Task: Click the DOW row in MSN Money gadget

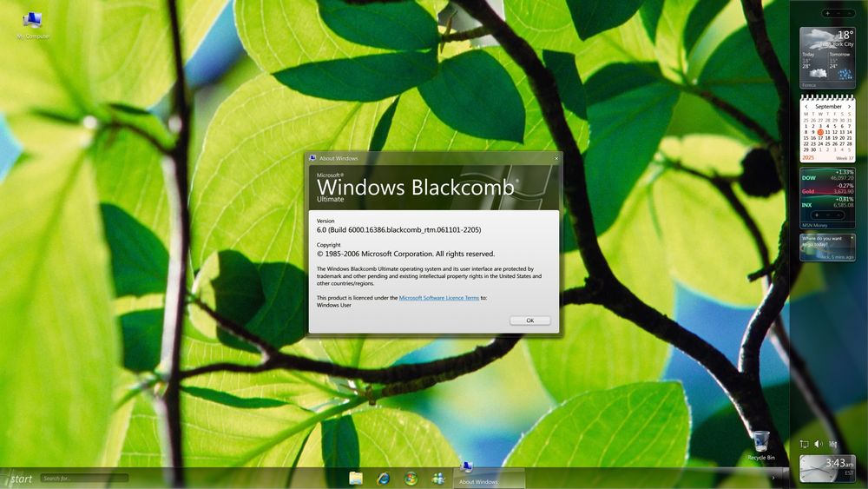Action: click(x=827, y=175)
